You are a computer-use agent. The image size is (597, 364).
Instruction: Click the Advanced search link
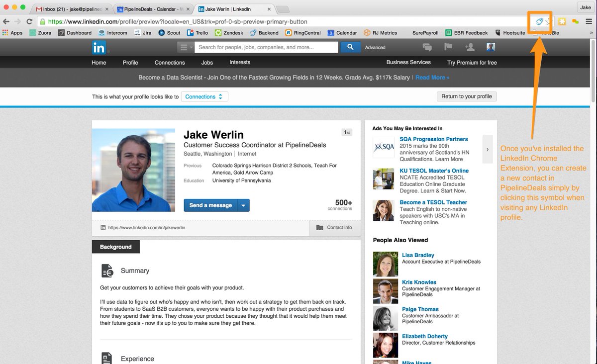click(x=375, y=48)
